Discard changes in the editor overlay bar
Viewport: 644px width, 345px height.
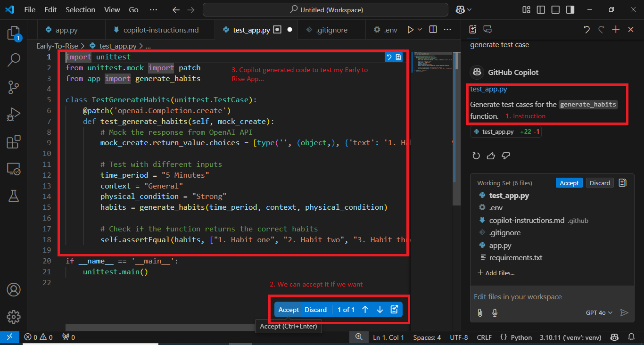click(x=315, y=310)
